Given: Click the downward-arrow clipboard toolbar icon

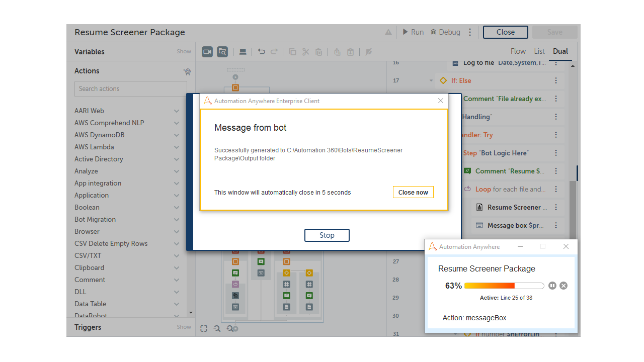Looking at the screenshot, I should tap(350, 52).
